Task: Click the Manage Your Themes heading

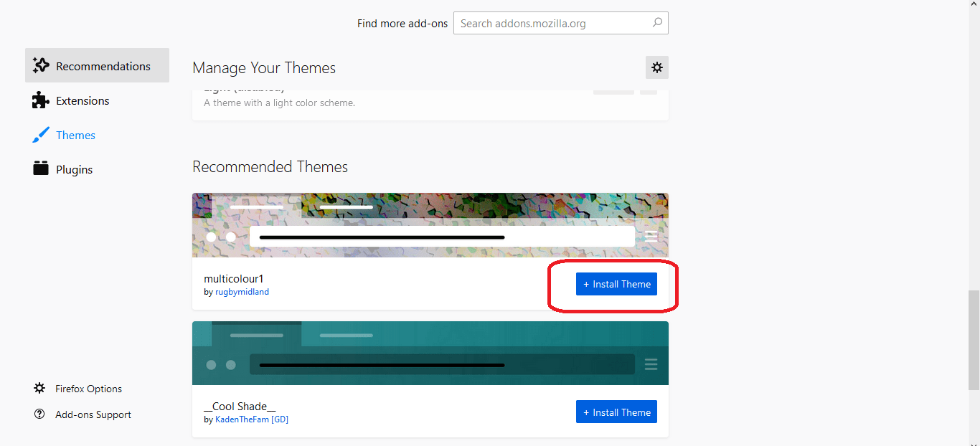Action: [264, 68]
